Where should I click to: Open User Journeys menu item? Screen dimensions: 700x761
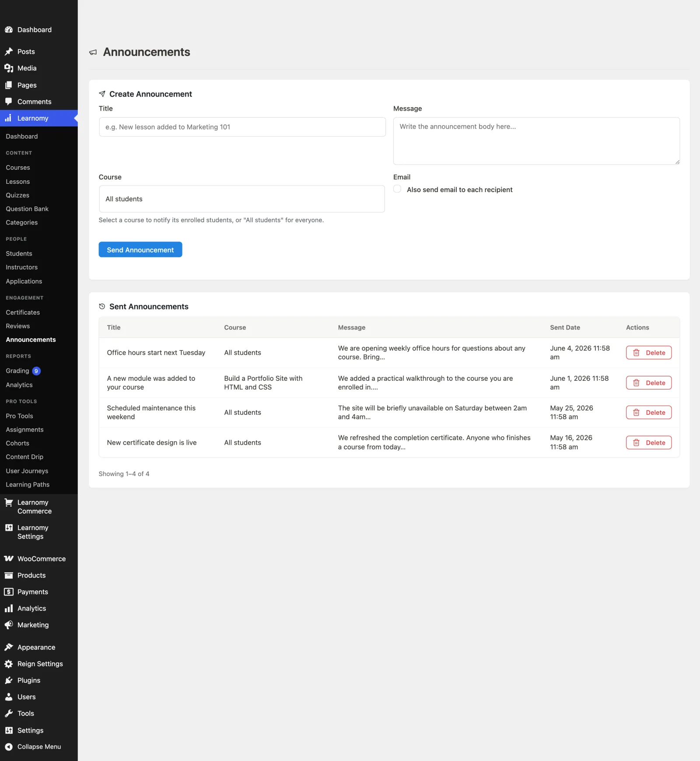[27, 471]
